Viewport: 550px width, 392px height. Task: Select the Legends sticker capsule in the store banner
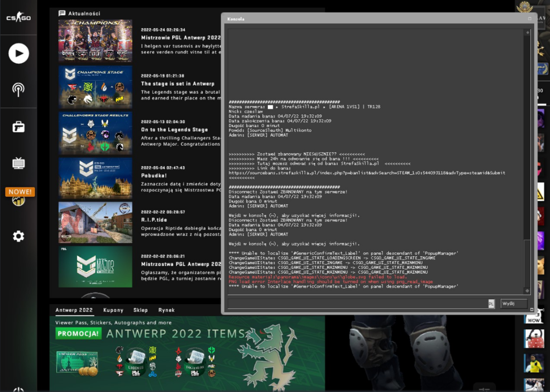(136, 362)
